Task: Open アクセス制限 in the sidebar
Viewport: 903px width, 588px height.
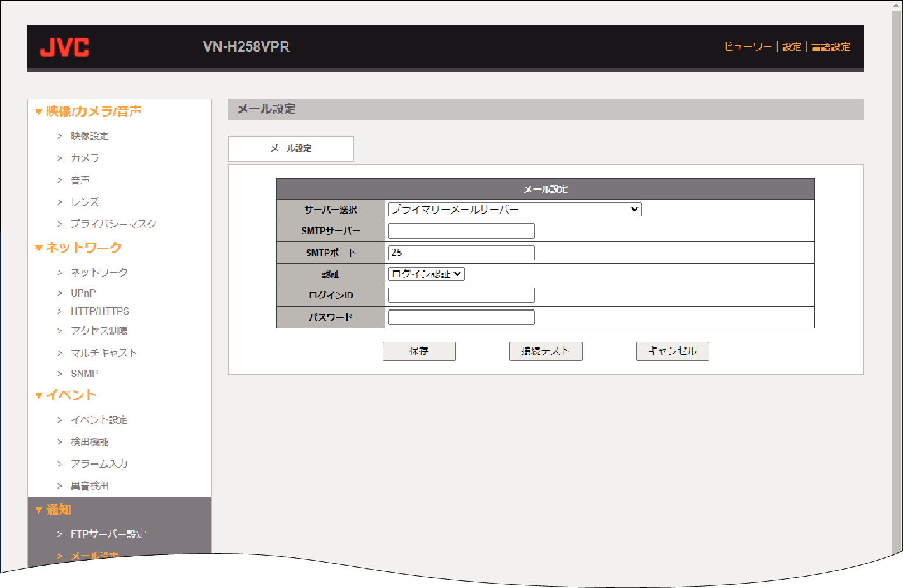Action: (99, 331)
